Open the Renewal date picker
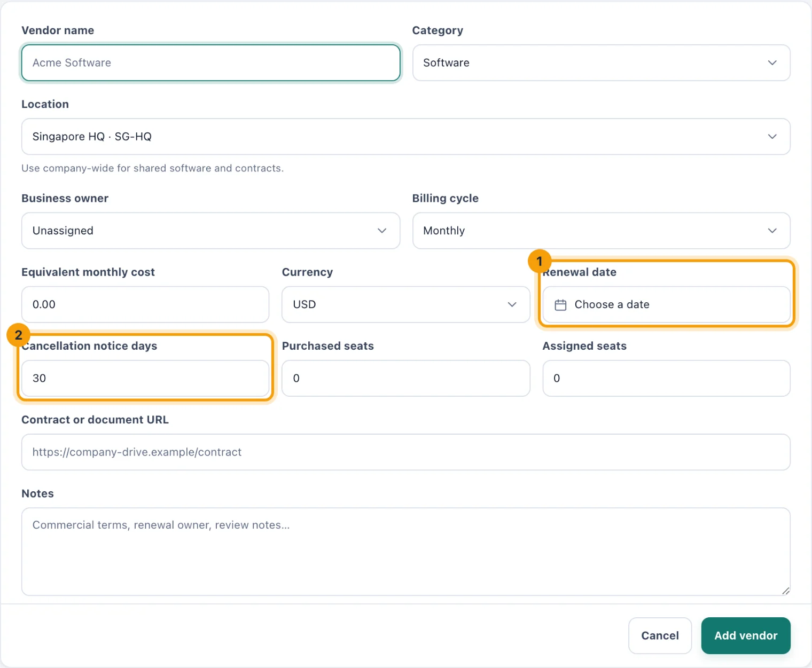Image resolution: width=812 pixels, height=668 pixels. [666, 304]
